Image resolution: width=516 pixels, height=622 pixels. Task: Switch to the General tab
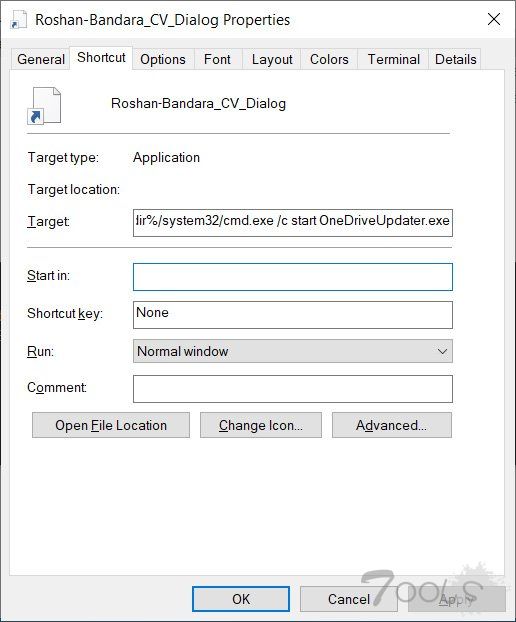41,60
